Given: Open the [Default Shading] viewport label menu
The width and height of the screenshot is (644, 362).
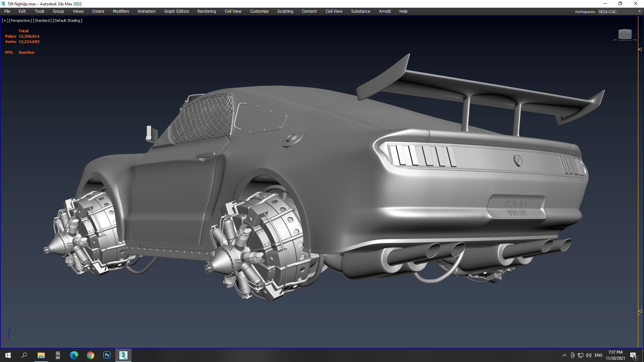Looking at the screenshot, I should pyautogui.click(x=67, y=20).
